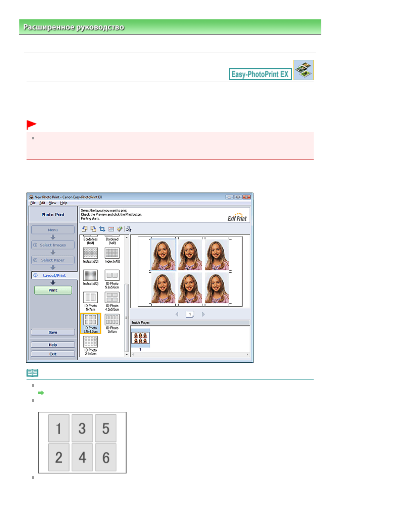Choose the Index (x20) layout icon
The width and height of the screenshot is (411, 532).
(90, 253)
